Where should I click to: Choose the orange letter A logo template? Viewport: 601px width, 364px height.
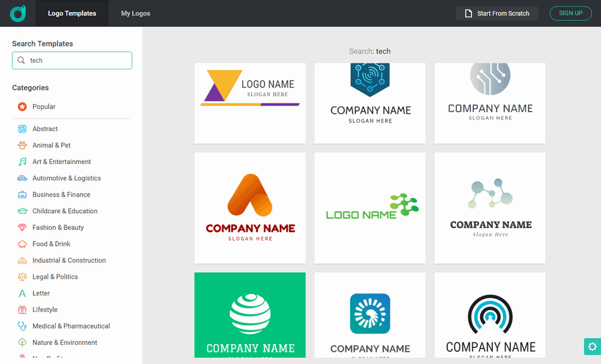250,208
